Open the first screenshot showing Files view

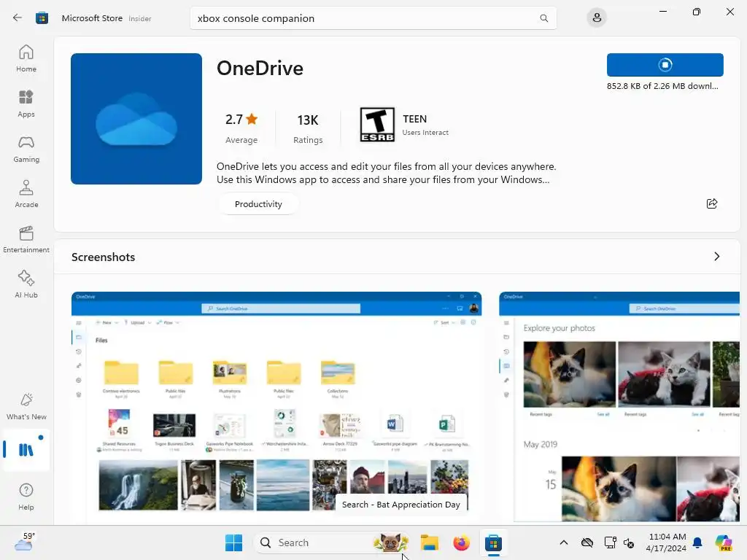point(276,407)
